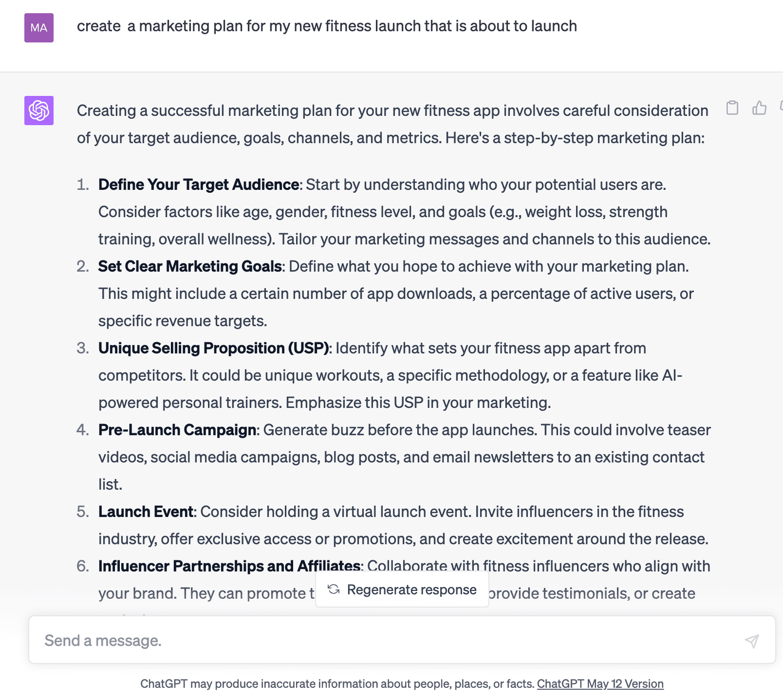Click the paper plane send icon
This screenshot has width=783, height=700.
pyautogui.click(x=752, y=641)
